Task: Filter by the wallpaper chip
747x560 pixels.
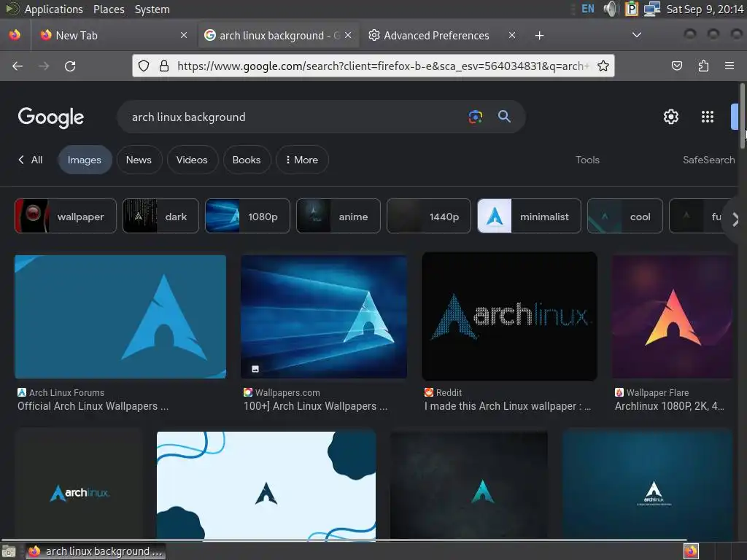Action: (66, 216)
